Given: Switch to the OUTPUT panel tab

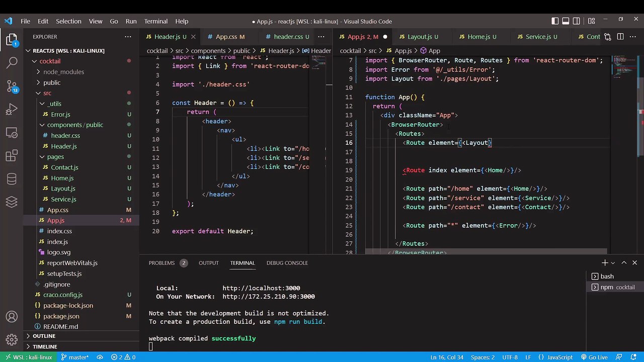Looking at the screenshot, I should [208, 263].
